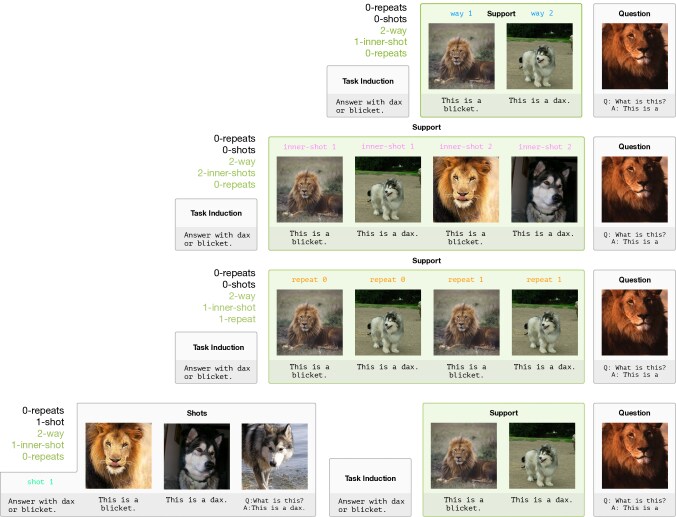Click the second-row 'Answer with dax or blicket' text
The height and width of the screenshot is (517, 676).
pos(217,239)
